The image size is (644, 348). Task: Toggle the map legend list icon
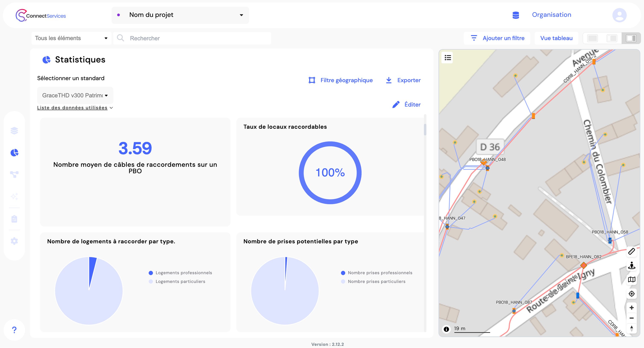(x=447, y=58)
